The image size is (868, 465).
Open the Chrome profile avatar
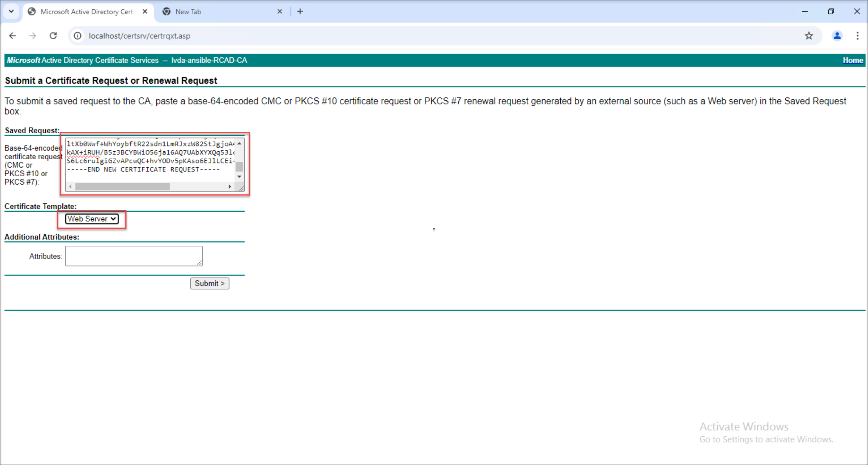pyautogui.click(x=837, y=35)
